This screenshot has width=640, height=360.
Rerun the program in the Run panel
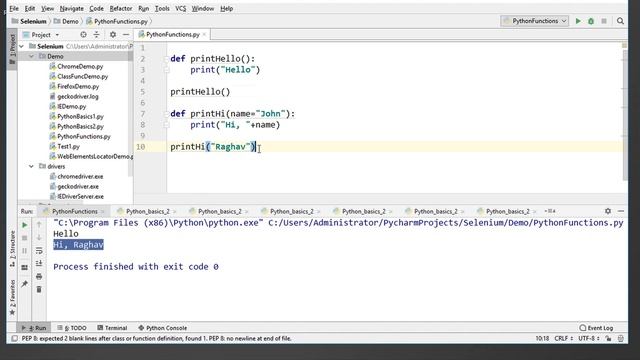[x=24, y=225]
